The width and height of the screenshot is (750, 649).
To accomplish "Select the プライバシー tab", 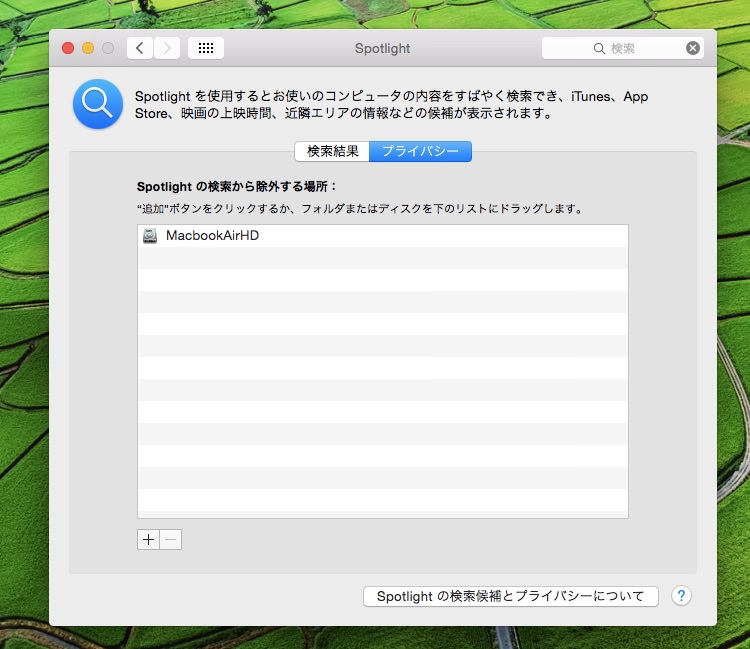I will [x=420, y=151].
